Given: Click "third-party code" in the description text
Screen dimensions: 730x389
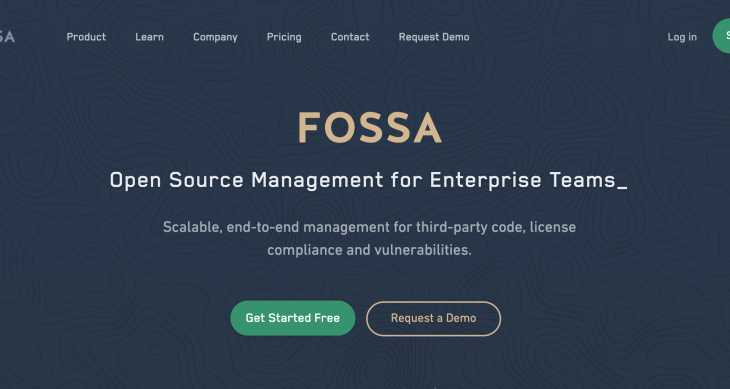Looking at the screenshot, I should [469, 227].
